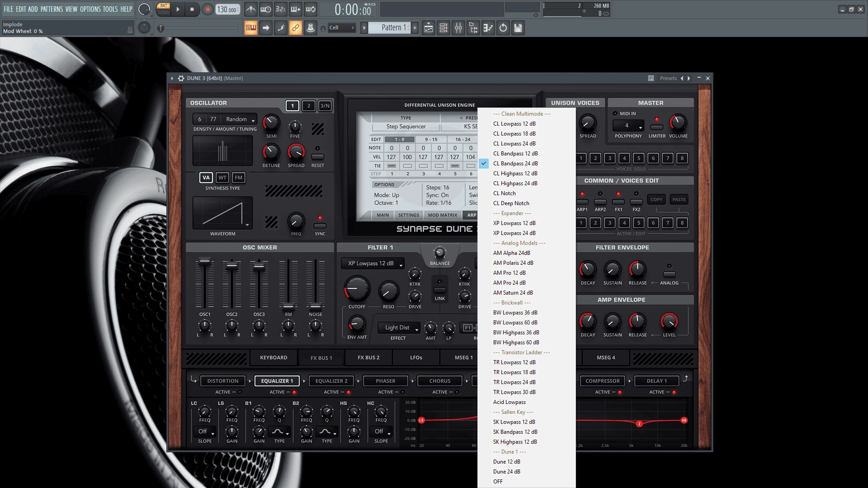868x488 pixels.
Task: Switch to PAT mode
Action: [164, 6]
